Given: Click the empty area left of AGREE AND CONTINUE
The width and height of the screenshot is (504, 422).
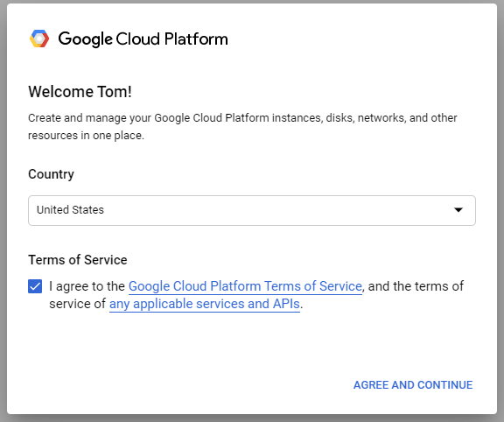Looking at the screenshot, I should tap(180, 384).
